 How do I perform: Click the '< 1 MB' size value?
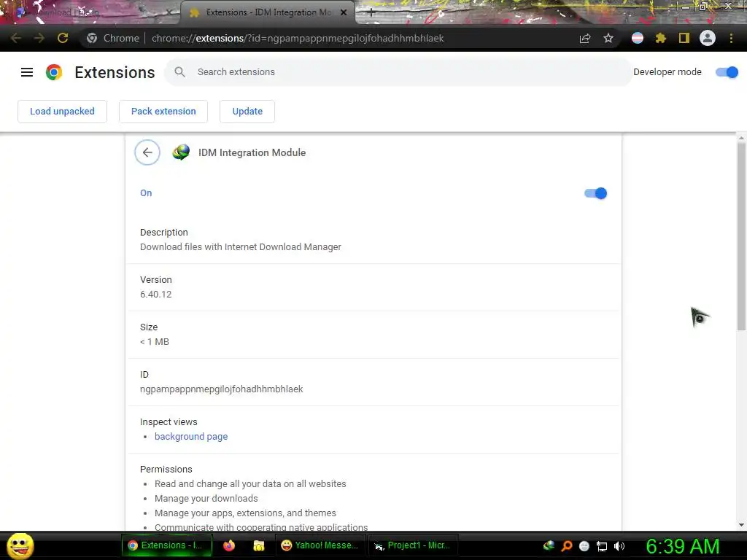tap(155, 342)
